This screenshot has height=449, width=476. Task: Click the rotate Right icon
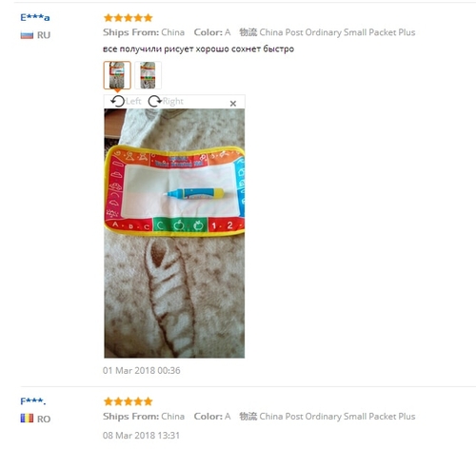[x=155, y=102]
